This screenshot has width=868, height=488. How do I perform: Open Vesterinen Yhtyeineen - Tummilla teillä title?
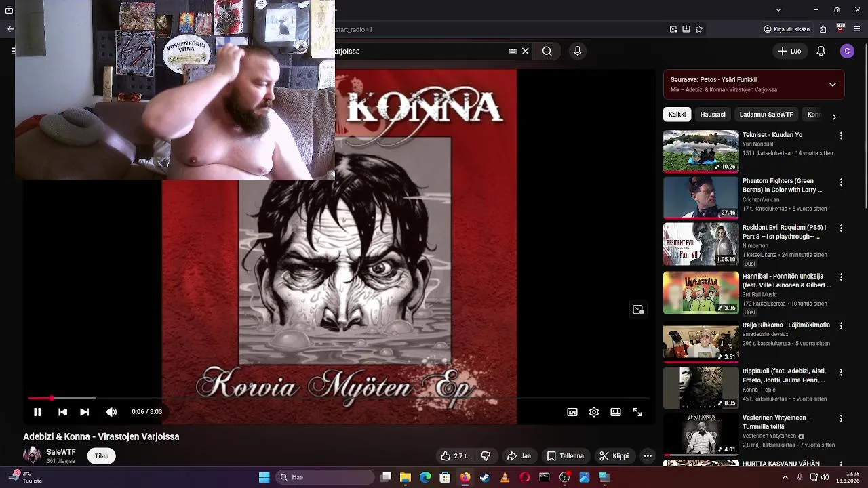(x=776, y=422)
